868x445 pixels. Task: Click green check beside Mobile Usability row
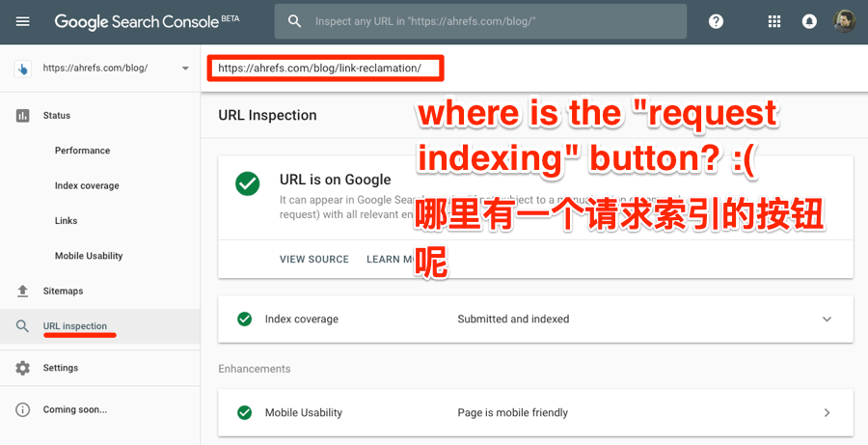coord(244,412)
